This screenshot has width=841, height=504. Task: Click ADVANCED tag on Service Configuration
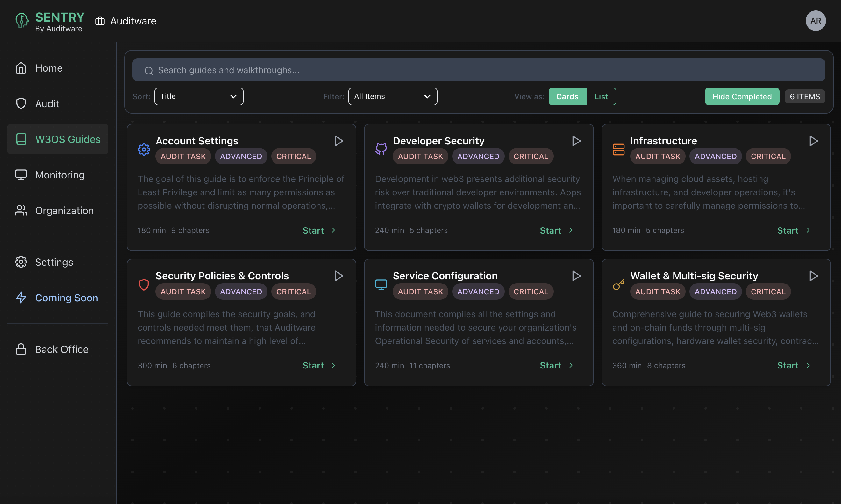pos(478,291)
